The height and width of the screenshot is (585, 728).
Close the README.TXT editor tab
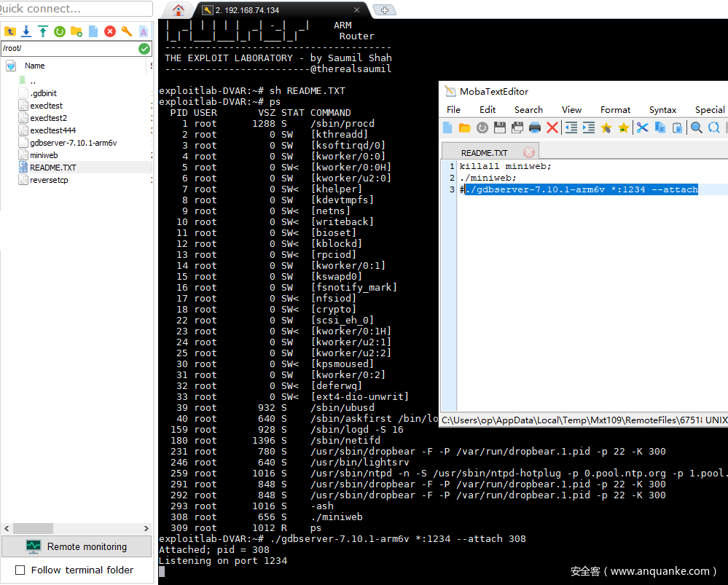529,152
